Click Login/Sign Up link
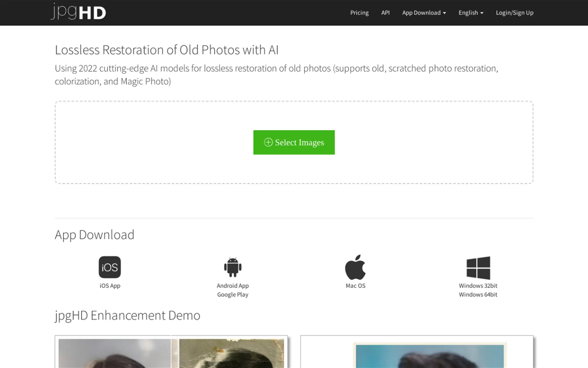This screenshot has width=588, height=368. point(514,13)
